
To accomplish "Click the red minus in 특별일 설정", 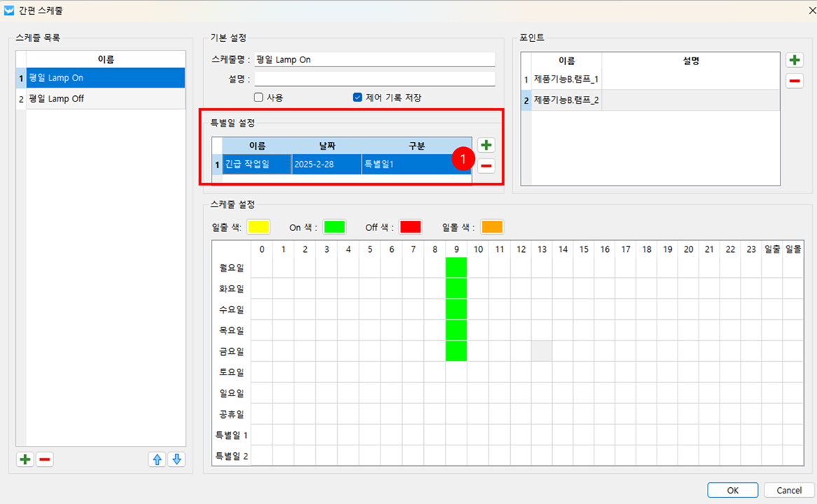I will click(x=486, y=166).
